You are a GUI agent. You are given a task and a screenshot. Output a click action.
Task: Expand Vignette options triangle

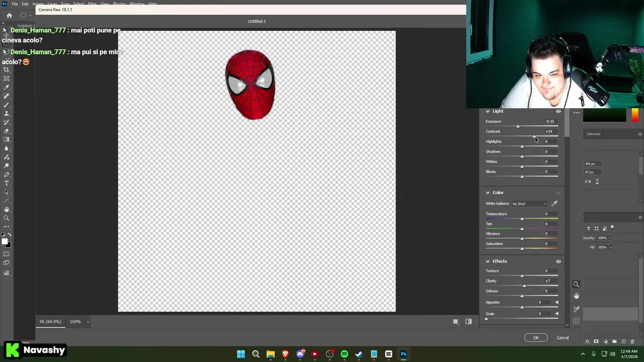point(556,302)
